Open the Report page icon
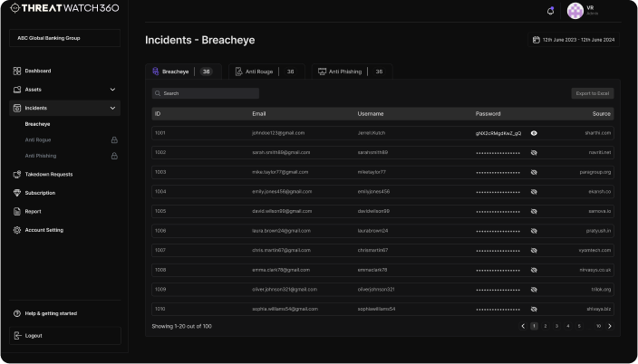This screenshot has width=638, height=364. click(17, 211)
